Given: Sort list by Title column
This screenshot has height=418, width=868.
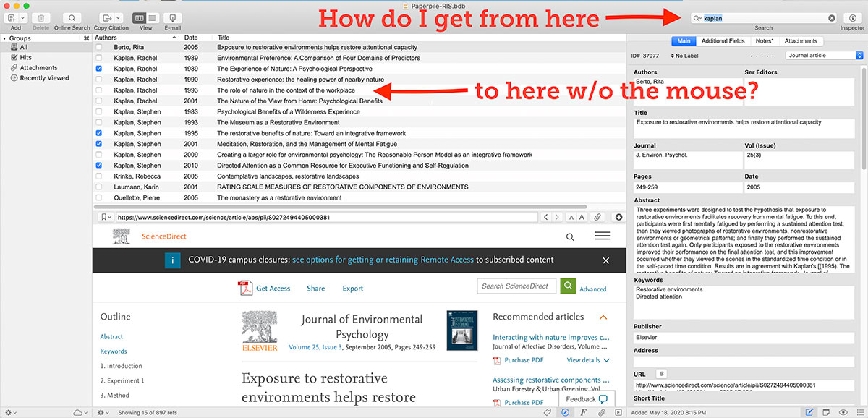Looking at the screenshot, I should [420, 38].
